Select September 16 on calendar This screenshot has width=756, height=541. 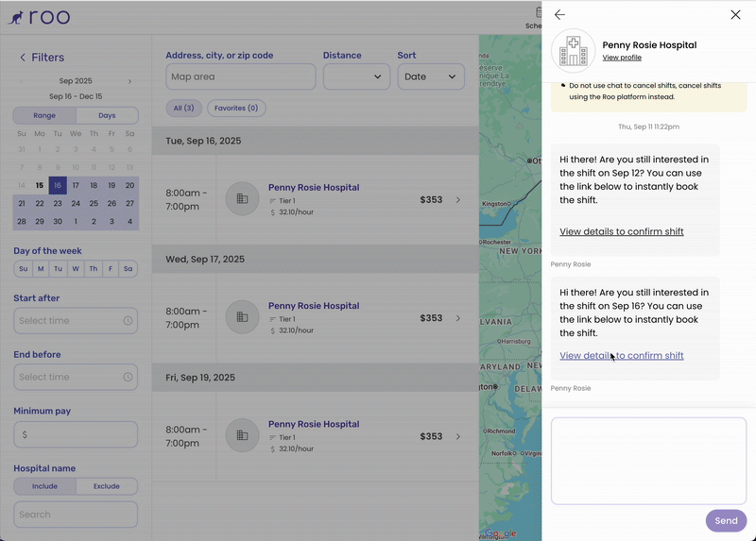pos(58,185)
